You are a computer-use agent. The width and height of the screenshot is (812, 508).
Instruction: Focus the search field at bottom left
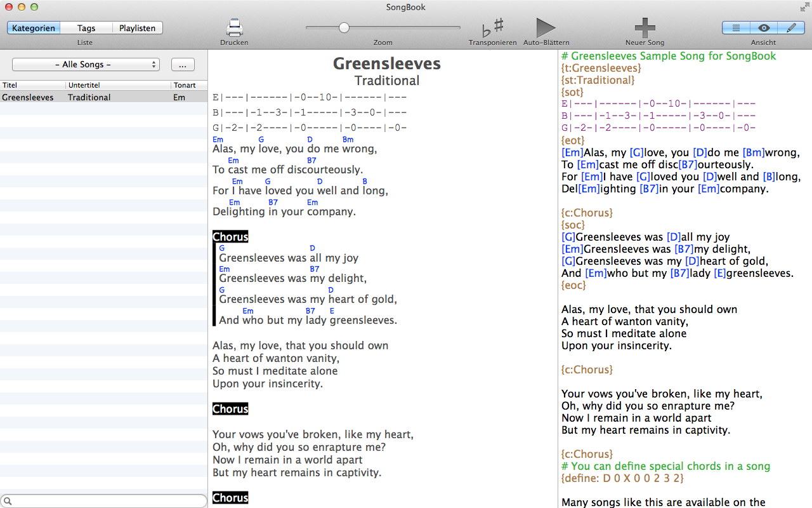[104, 501]
